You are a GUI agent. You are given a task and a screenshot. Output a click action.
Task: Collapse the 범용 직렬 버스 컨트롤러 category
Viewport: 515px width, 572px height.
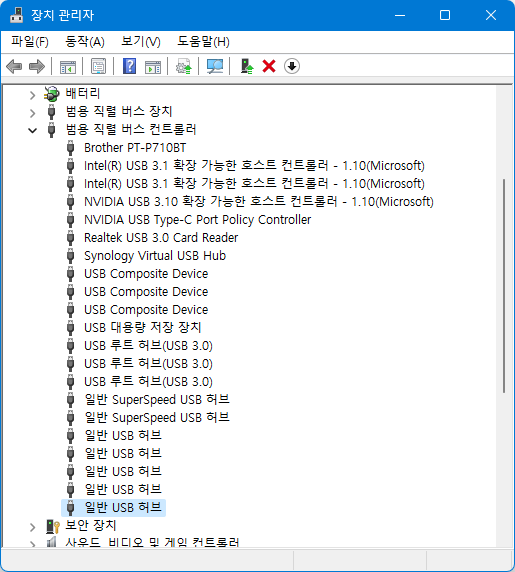(32, 130)
